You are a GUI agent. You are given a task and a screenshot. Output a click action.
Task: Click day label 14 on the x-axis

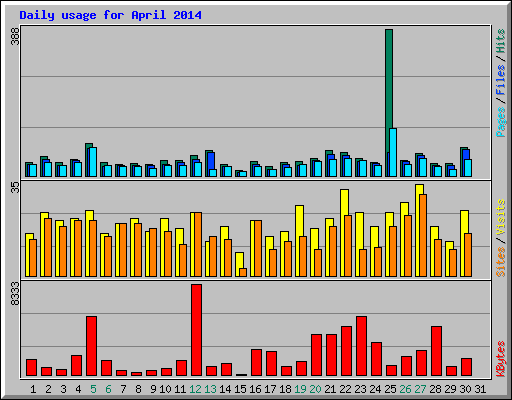point(225,389)
